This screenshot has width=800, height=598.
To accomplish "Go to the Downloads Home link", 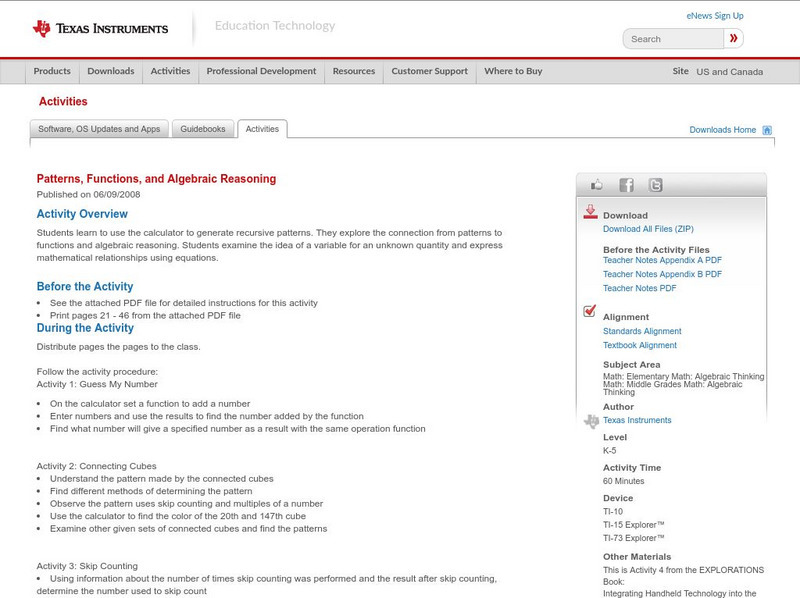I will tap(722, 130).
